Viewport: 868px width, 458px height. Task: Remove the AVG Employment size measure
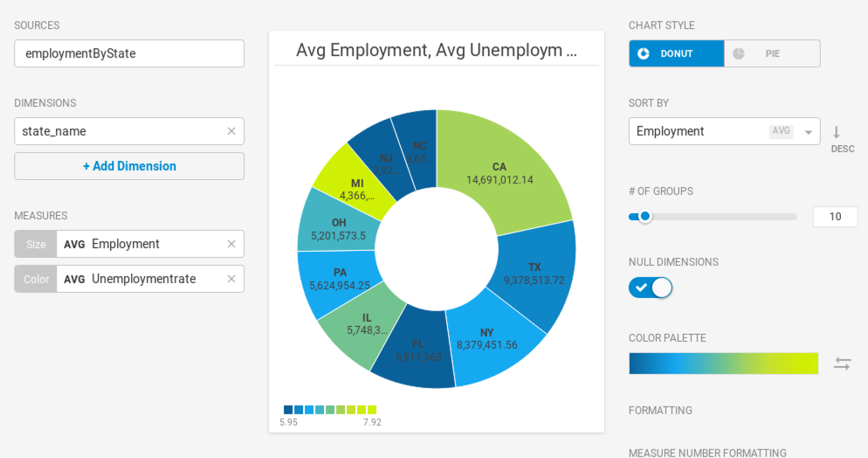point(231,244)
